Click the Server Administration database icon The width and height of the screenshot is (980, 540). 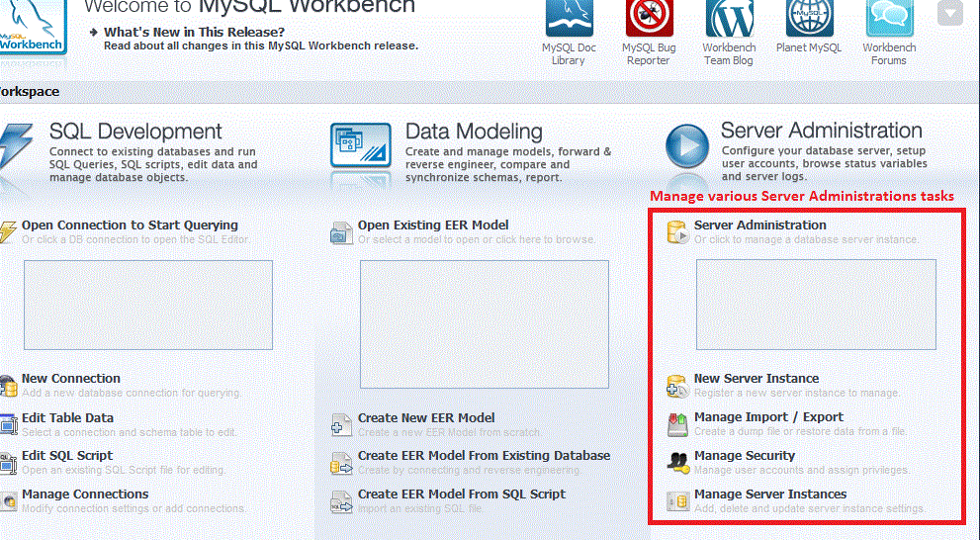pos(677,231)
